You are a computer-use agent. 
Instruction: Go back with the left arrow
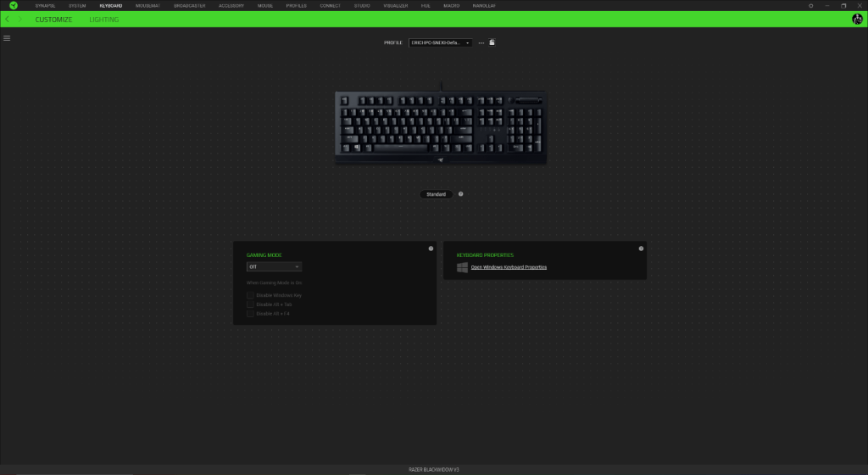point(7,20)
